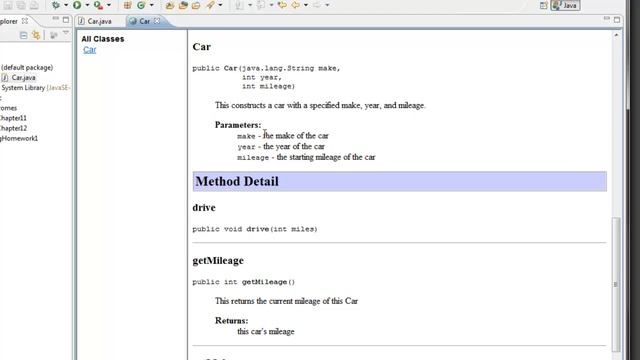Image resolution: width=640 pixels, height=360 pixels.
Task: Click the Car constructor heading
Action: [202, 47]
